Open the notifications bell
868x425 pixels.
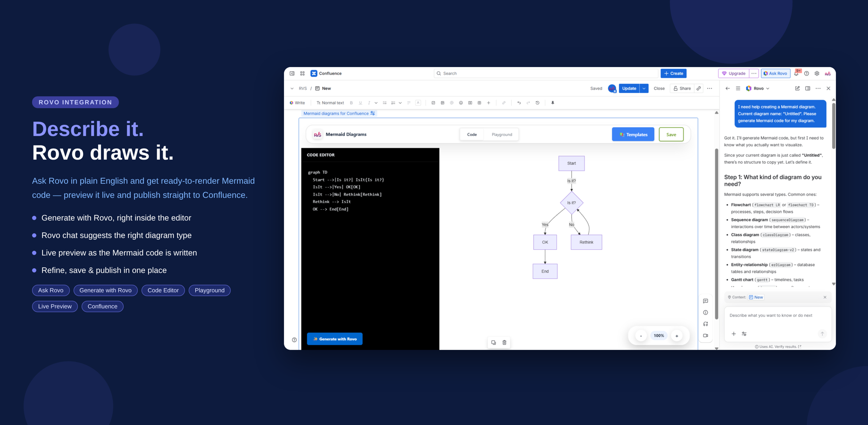click(796, 73)
